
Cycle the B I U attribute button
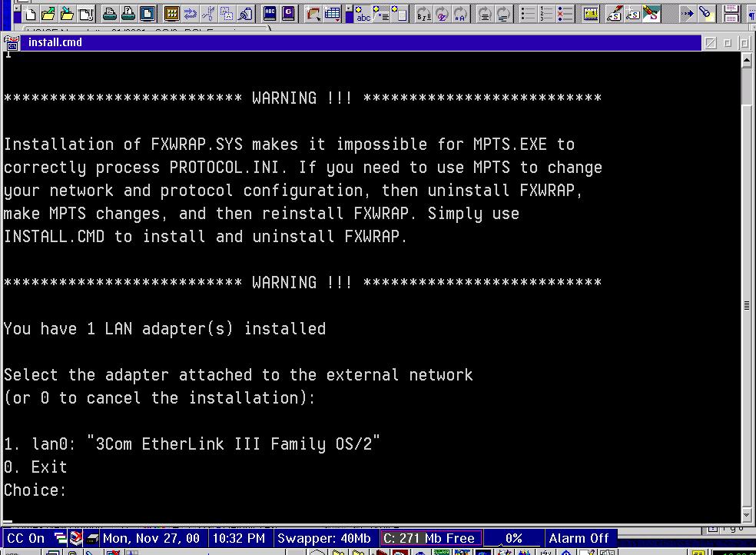pos(423,13)
